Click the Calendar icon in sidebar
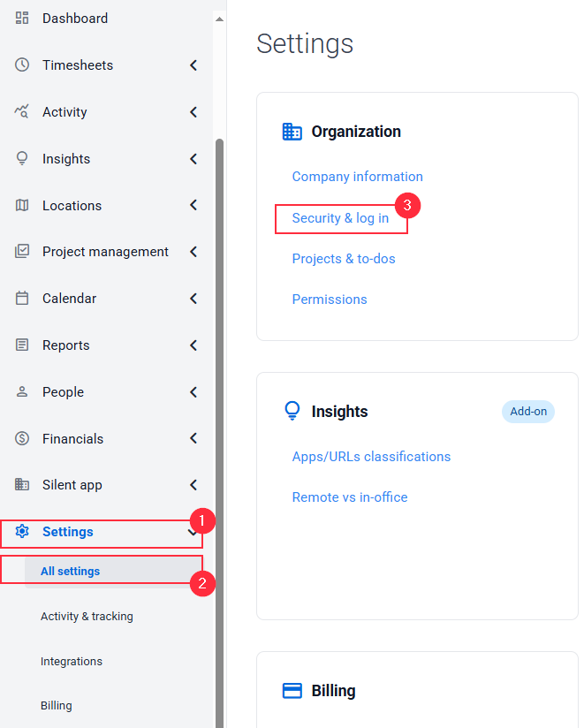This screenshot has width=584, height=728. [22, 298]
